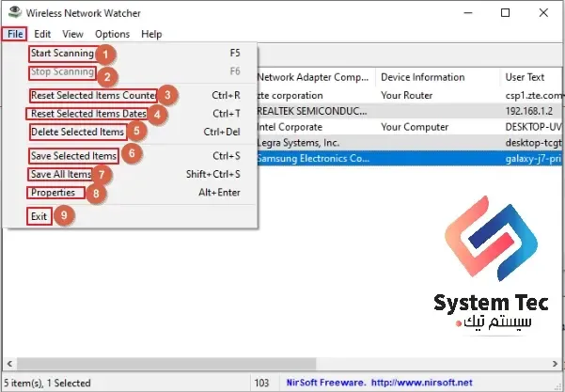Click the Wireless Network Watcher app icon

[x=15, y=12]
